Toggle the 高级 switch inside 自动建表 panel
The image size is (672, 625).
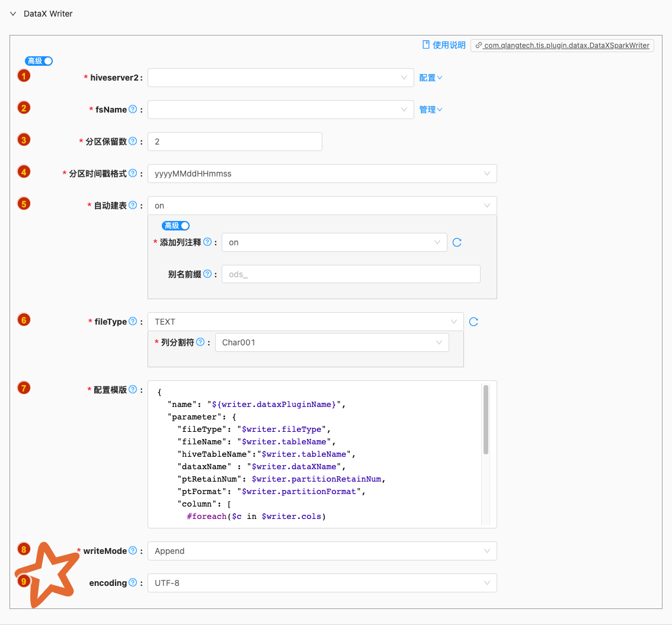coord(176,225)
